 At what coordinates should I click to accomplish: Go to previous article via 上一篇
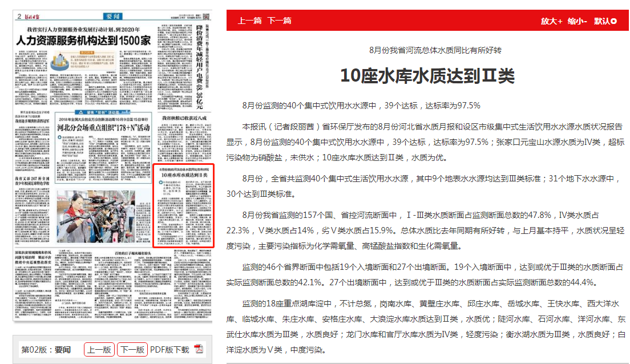[x=249, y=21]
